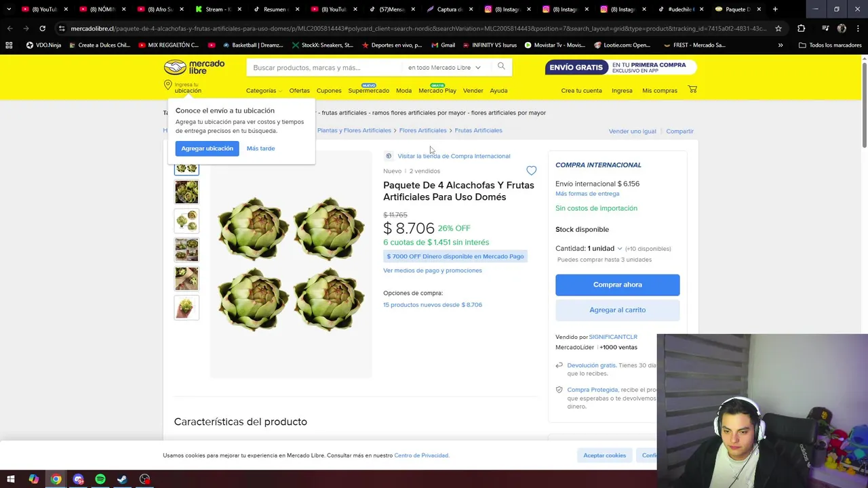
Task: Go back in Chrome
Action: click(x=9, y=28)
